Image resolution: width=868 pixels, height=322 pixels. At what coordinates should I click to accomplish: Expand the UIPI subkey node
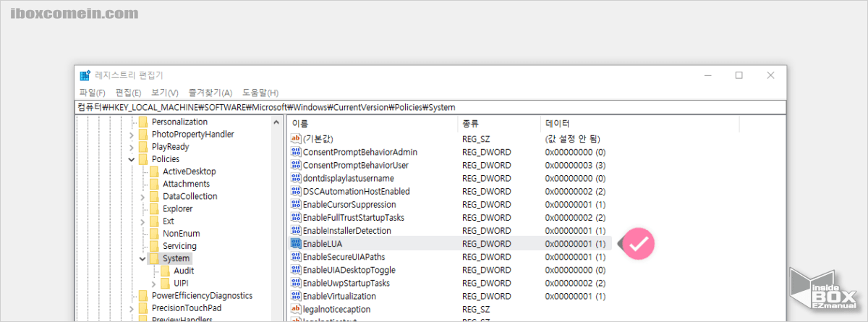coord(153,284)
